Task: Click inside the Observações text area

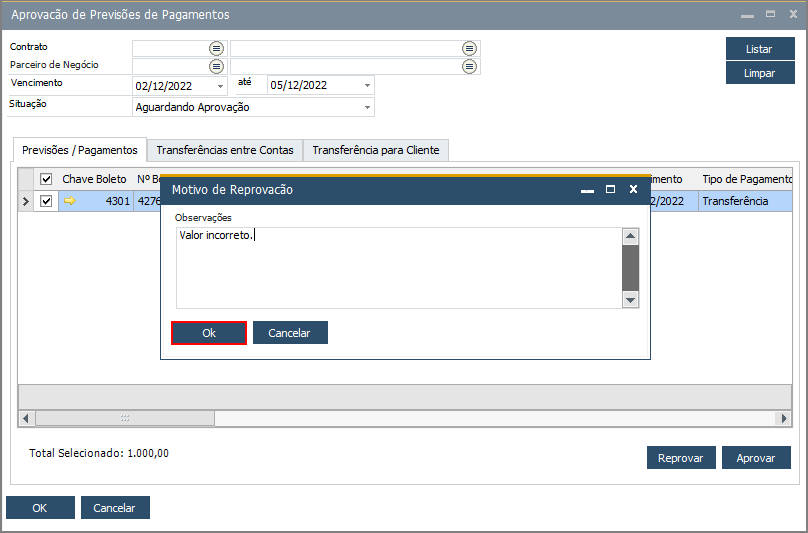Action: 399,268
